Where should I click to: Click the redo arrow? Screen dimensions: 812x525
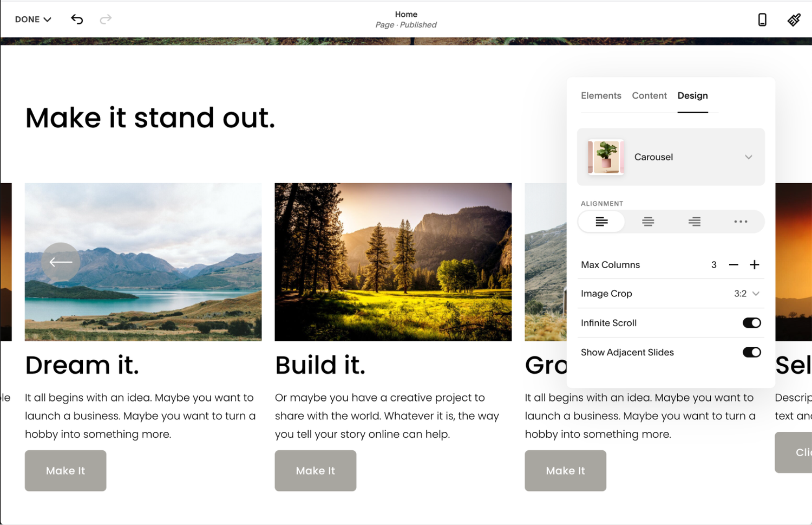coord(106,19)
